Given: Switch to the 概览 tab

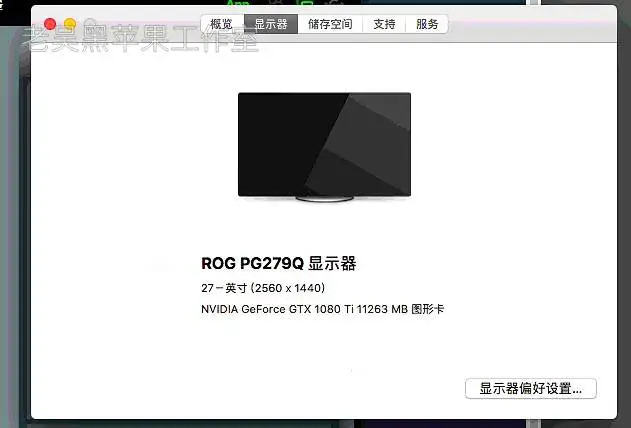Looking at the screenshot, I should (x=222, y=24).
